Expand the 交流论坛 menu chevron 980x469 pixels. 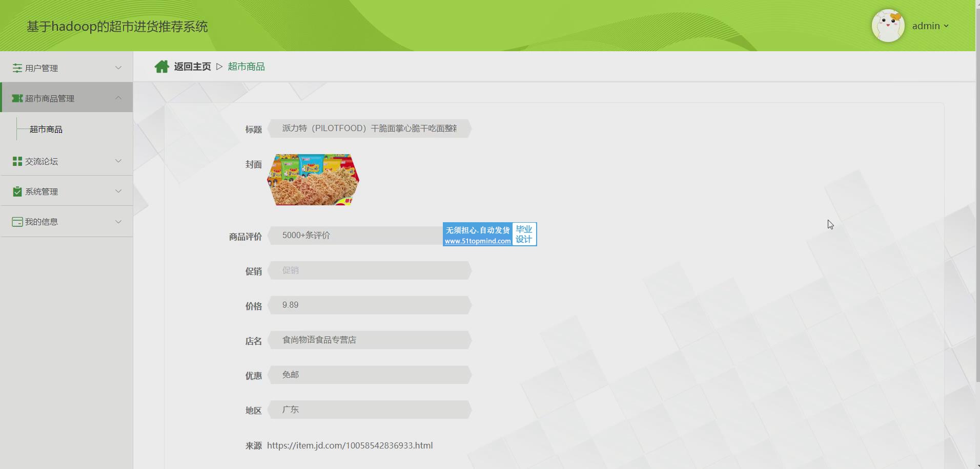(118, 161)
